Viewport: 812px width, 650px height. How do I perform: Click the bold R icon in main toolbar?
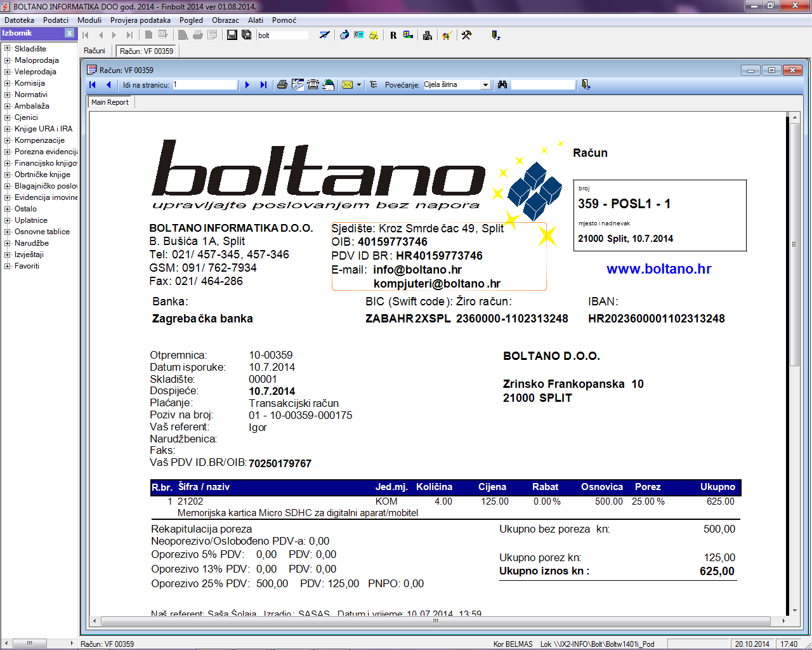[x=393, y=36]
